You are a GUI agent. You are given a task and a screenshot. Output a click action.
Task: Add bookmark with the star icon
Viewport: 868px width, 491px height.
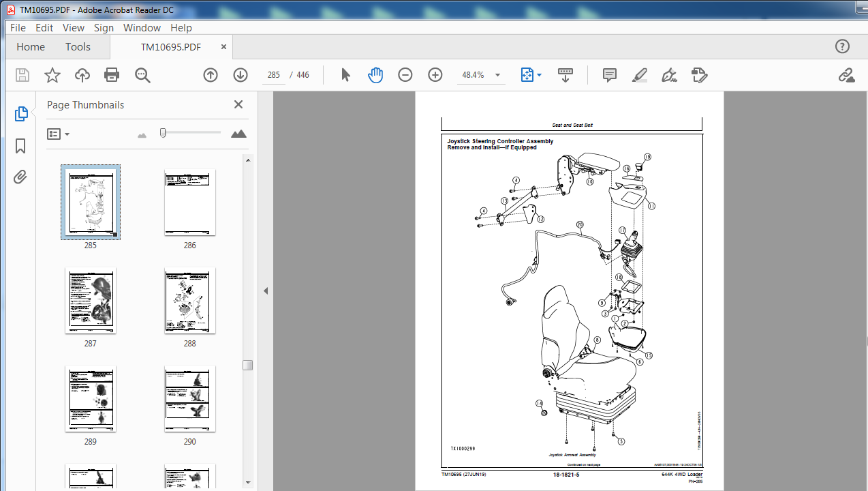pos(52,75)
